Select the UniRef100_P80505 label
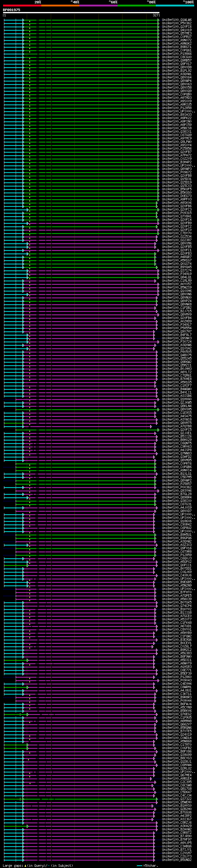 point(177,352)
